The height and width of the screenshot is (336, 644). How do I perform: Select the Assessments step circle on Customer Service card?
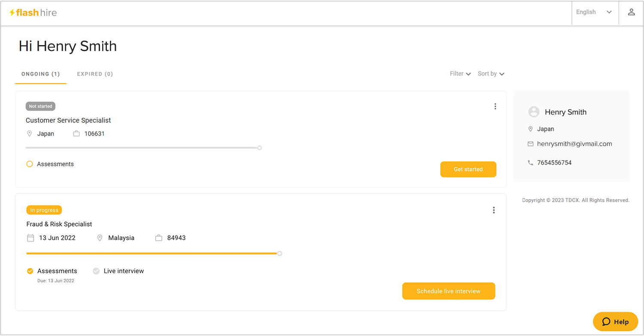(x=29, y=163)
